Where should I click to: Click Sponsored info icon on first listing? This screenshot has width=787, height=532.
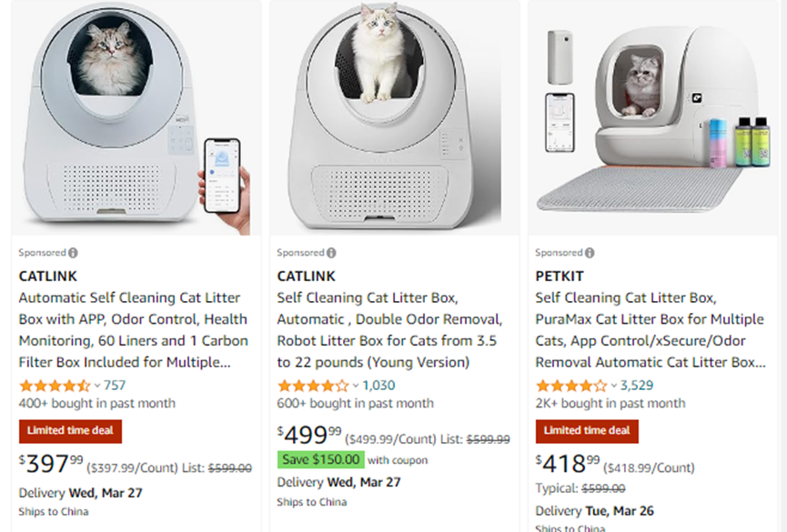(73, 253)
